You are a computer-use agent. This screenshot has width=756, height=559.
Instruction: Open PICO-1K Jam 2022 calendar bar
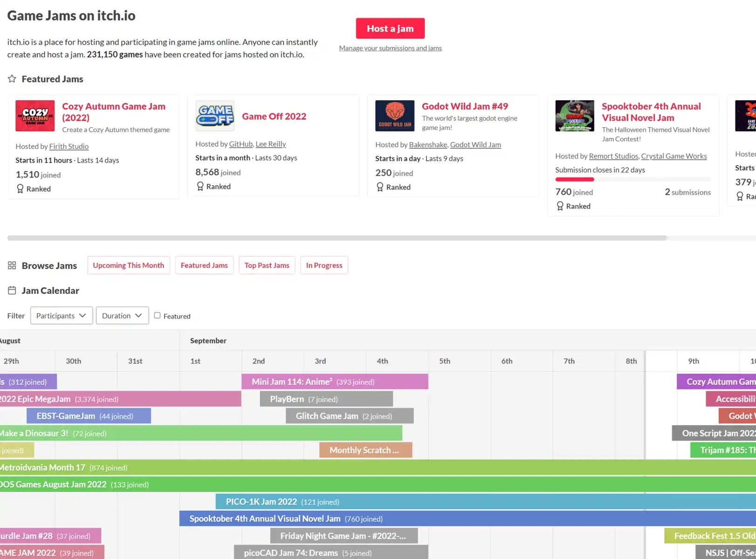coord(486,502)
